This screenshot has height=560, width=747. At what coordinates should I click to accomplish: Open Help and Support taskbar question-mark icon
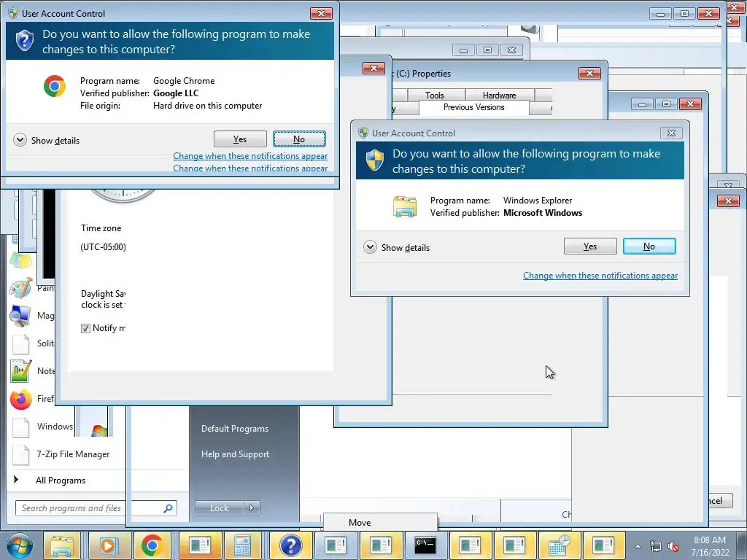click(290, 545)
